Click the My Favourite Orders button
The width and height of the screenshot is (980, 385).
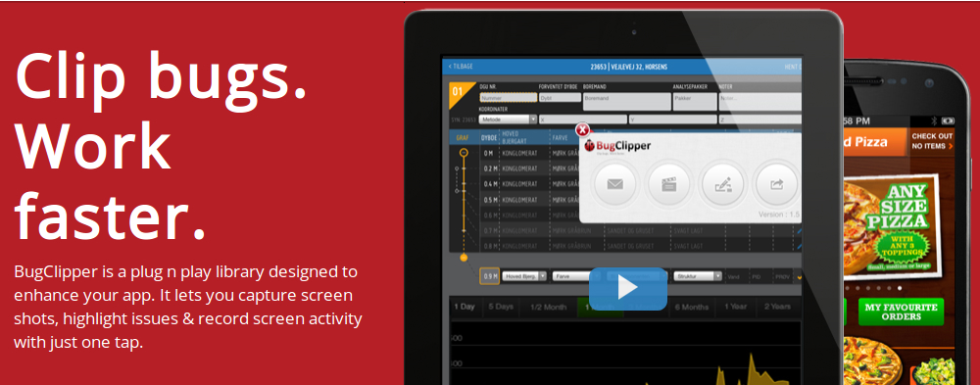tap(902, 312)
